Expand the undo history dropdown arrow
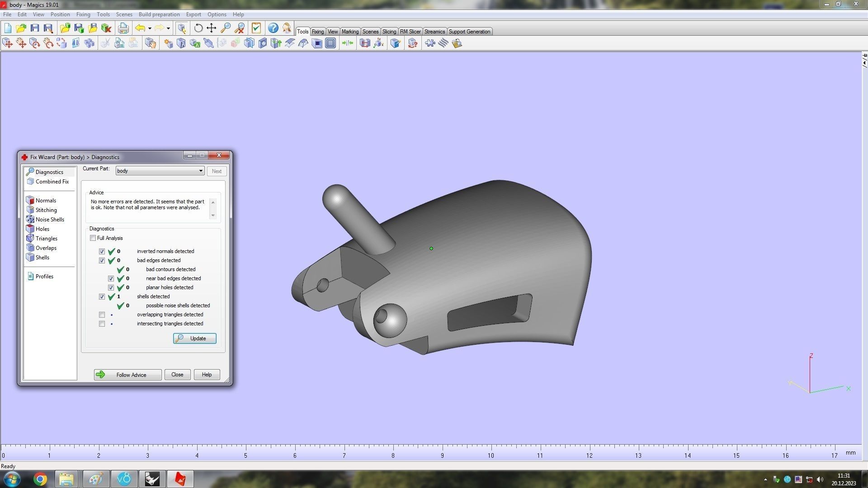 tap(150, 28)
